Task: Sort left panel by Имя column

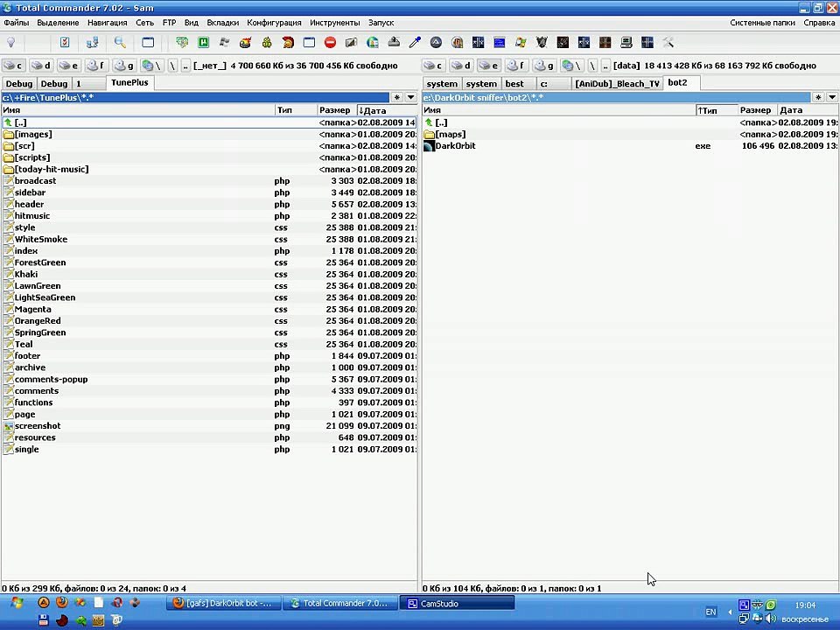Action: tap(137, 110)
